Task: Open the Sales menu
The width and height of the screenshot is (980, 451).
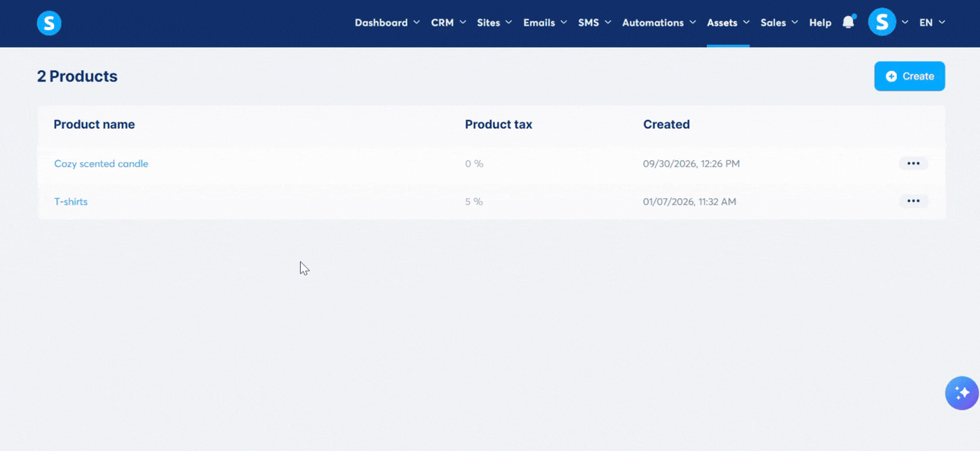Action: [779, 23]
